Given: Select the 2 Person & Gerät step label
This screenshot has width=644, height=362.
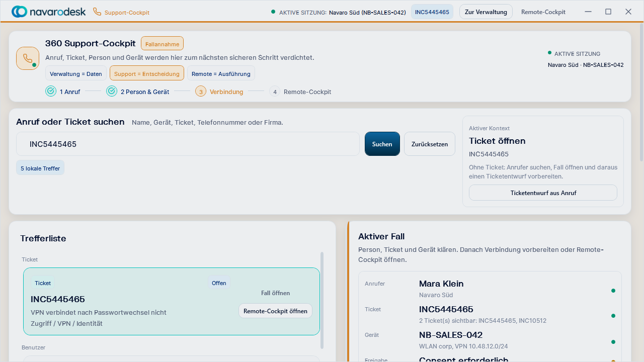Looking at the screenshot, I should [x=145, y=92].
